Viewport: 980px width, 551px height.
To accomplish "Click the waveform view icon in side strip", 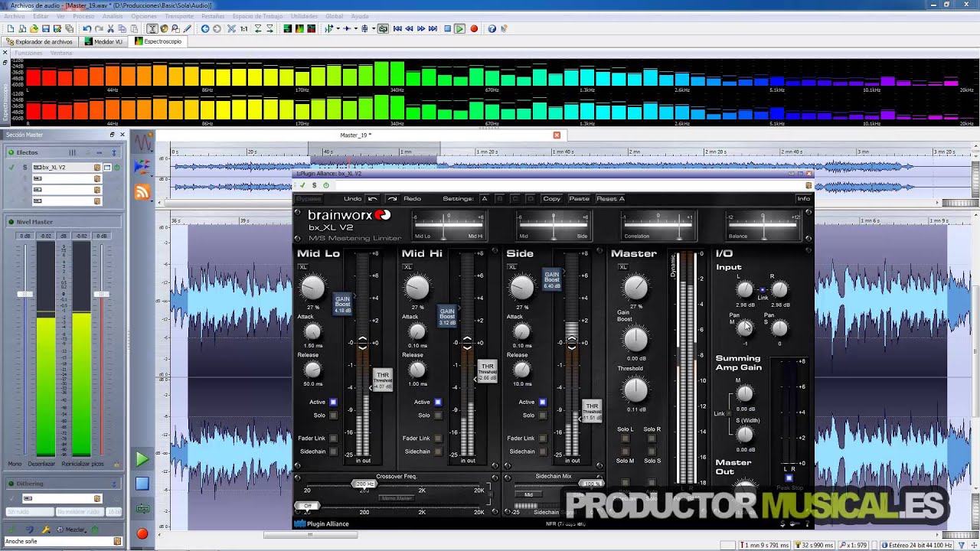I will coord(142,142).
